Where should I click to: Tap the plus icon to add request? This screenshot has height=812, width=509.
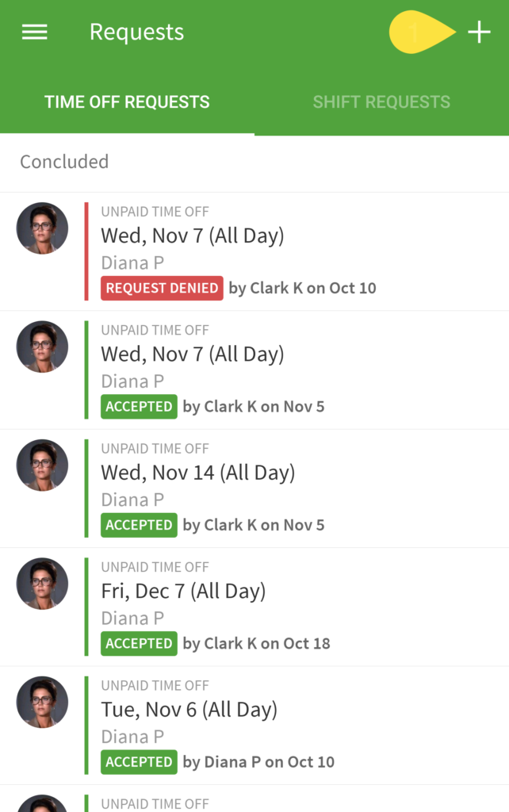(479, 32)
